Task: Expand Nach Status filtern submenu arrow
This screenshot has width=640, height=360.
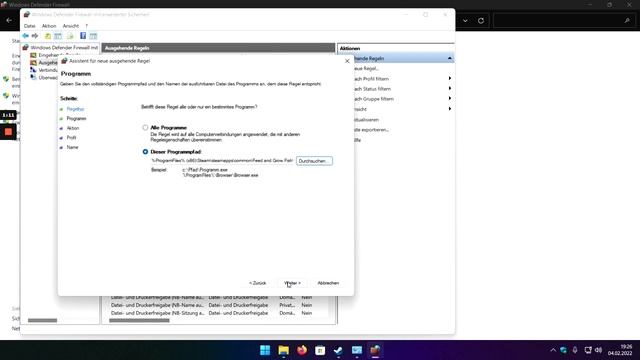Action: click(450, 89)
